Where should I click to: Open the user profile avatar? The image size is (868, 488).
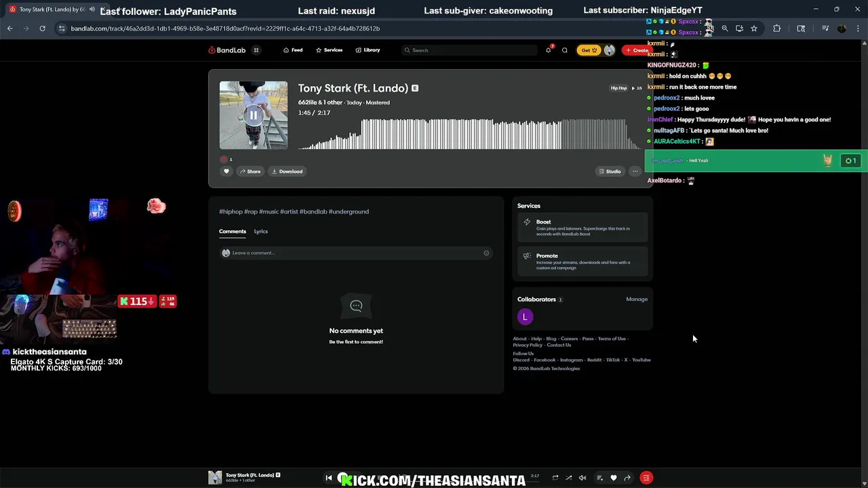609,50
